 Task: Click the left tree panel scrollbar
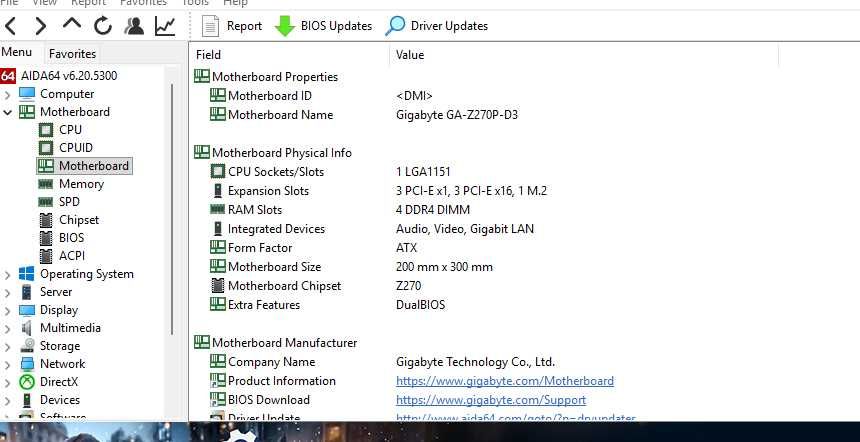[172, 208]
